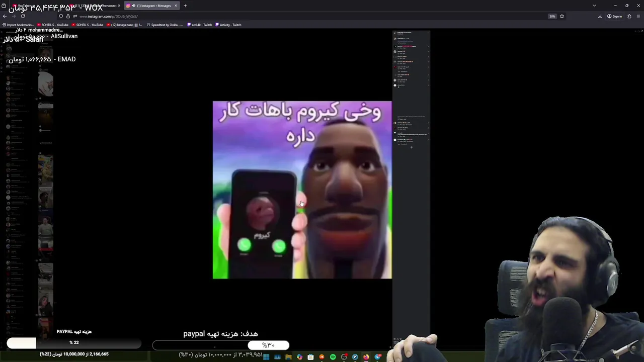Open the first SOHEIL S - YouTube bookmark

(x=53, y=25)
